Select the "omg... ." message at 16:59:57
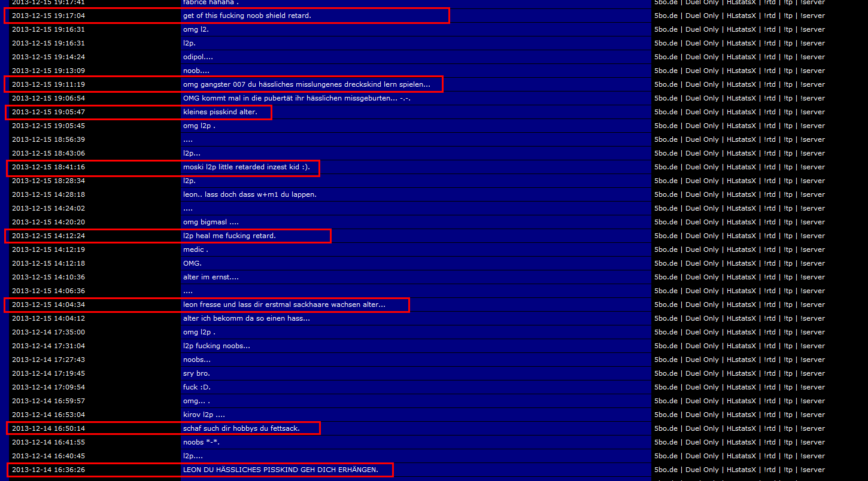This screenshot has width=868, height=481. click(196, 401)
